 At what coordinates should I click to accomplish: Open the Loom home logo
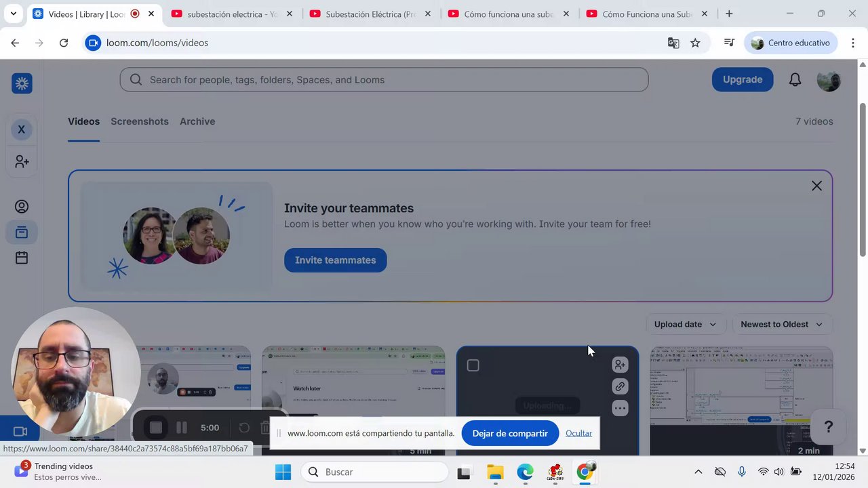(22, 83)
